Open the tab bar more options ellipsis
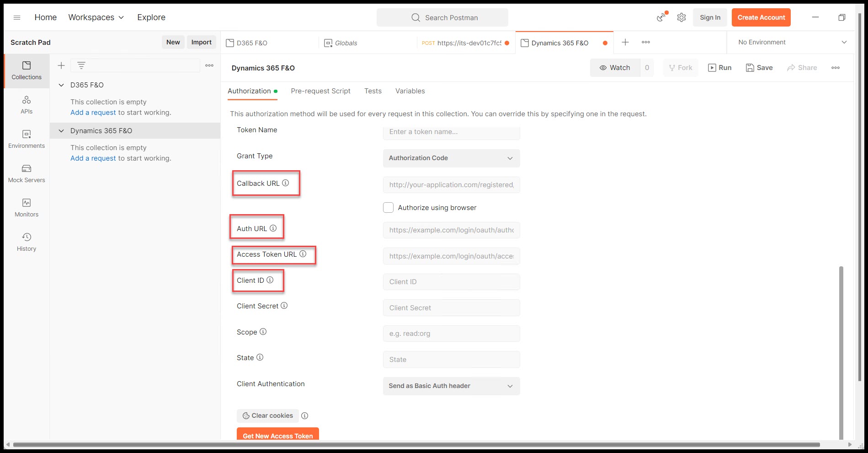The image size is (868, 453). coord(646,42)
